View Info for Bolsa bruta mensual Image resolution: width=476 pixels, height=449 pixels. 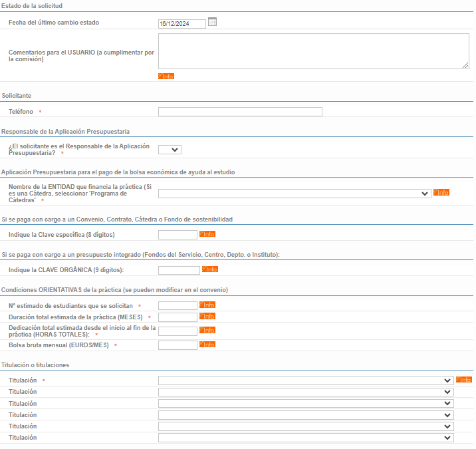pyautogui.click(x=207, y=344)
